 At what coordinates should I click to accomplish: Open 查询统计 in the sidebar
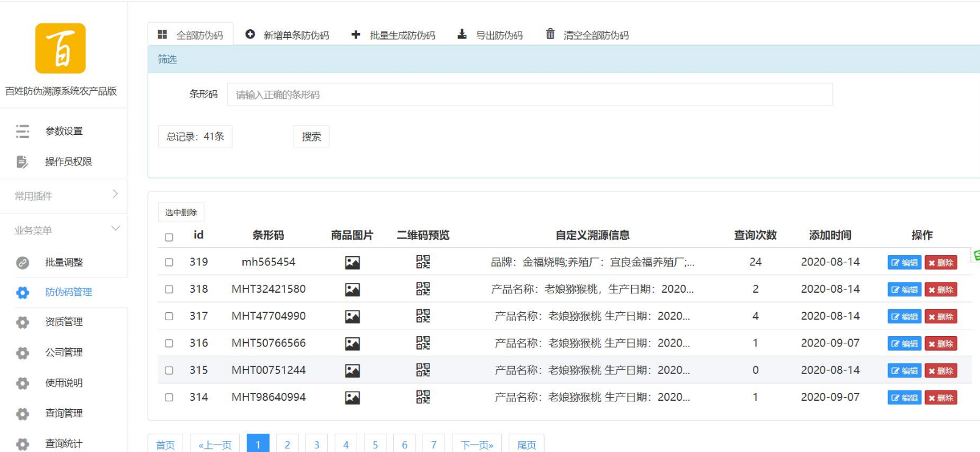click(x=64, y=443)
